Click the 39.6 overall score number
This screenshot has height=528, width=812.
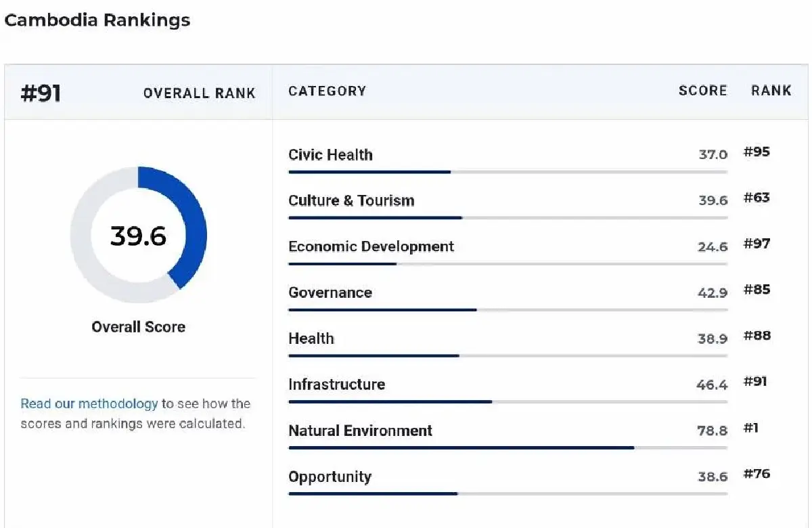click(138, 236)
